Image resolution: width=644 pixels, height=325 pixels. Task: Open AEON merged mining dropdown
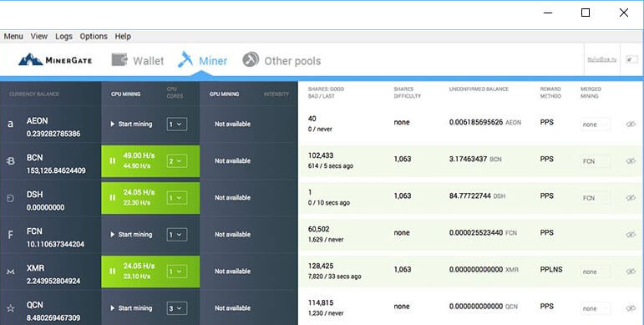(595, 124)
